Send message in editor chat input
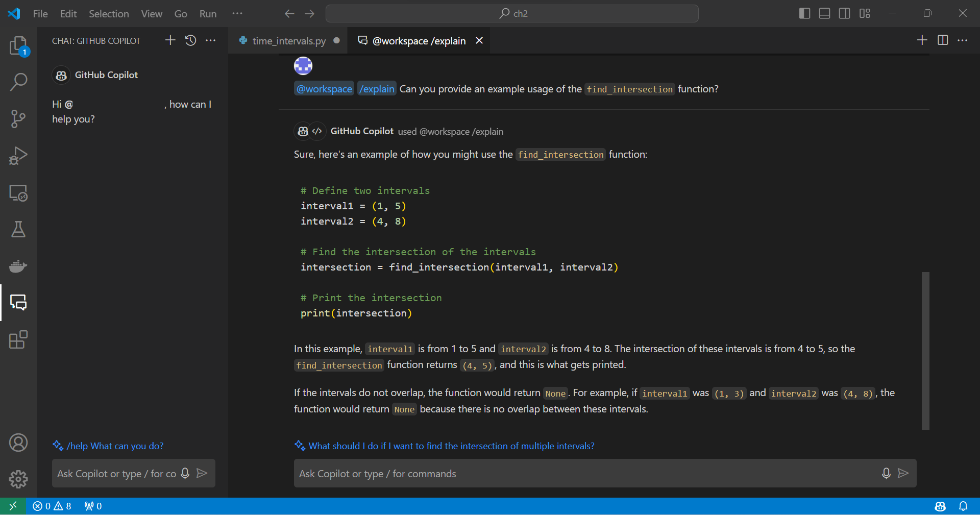Image resolution: width=980 pixels, height=515 pixels. tap(903, 473)
